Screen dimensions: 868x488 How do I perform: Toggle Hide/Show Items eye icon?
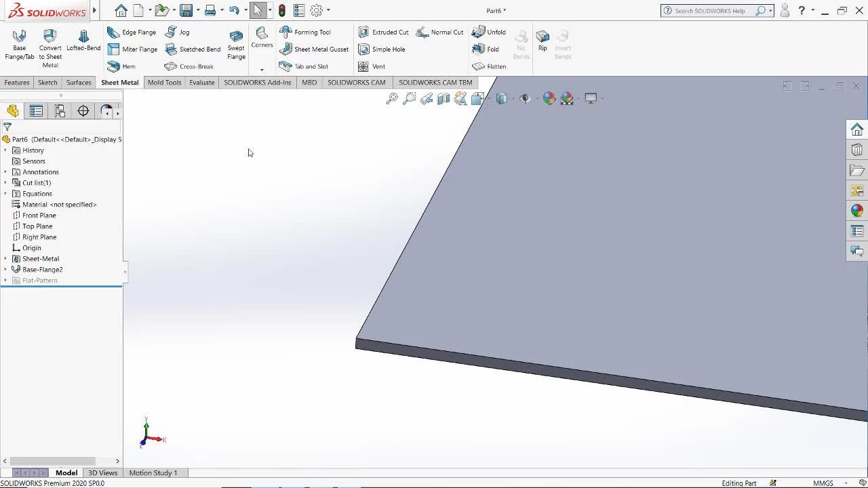pyautogui.click(x=525, y=99)
